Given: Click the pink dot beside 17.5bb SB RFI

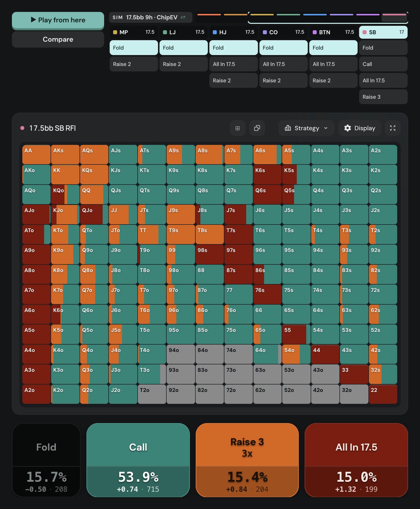Looking at the screenshot, I should pos(22,128).
